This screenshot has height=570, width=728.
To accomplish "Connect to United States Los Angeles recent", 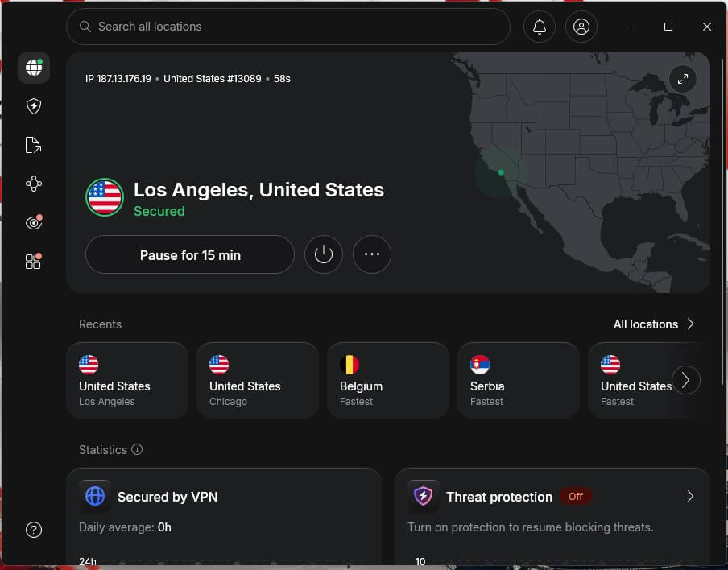I will coord(127,380).
